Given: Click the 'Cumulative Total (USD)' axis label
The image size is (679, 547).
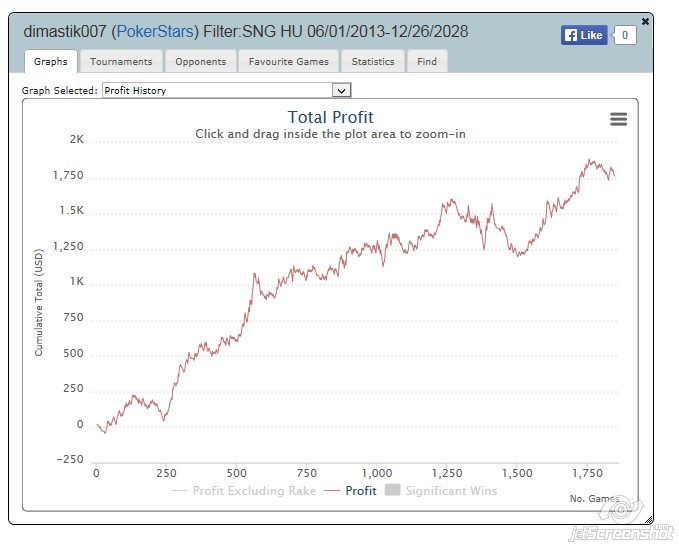Looking at the screenshot, I should click(39, 302).
